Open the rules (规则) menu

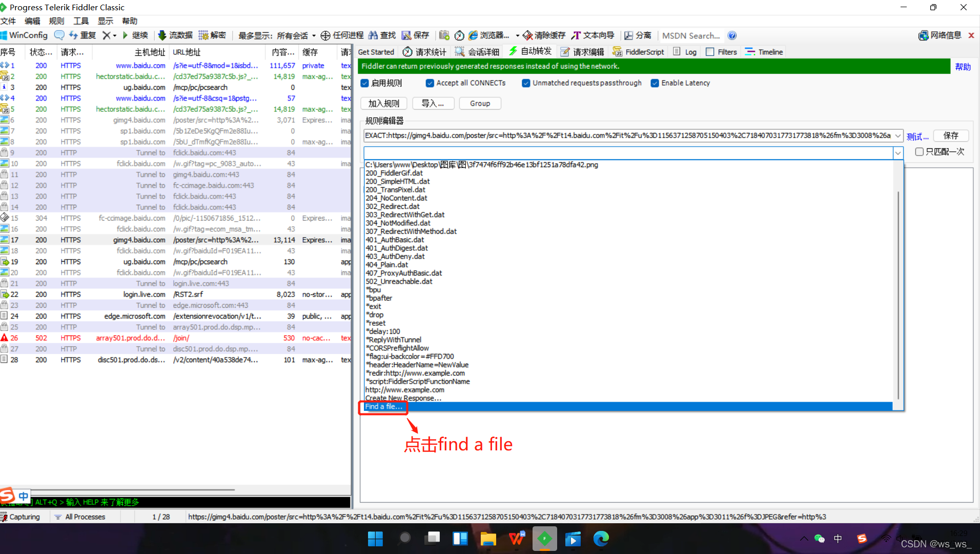point(56,21)
